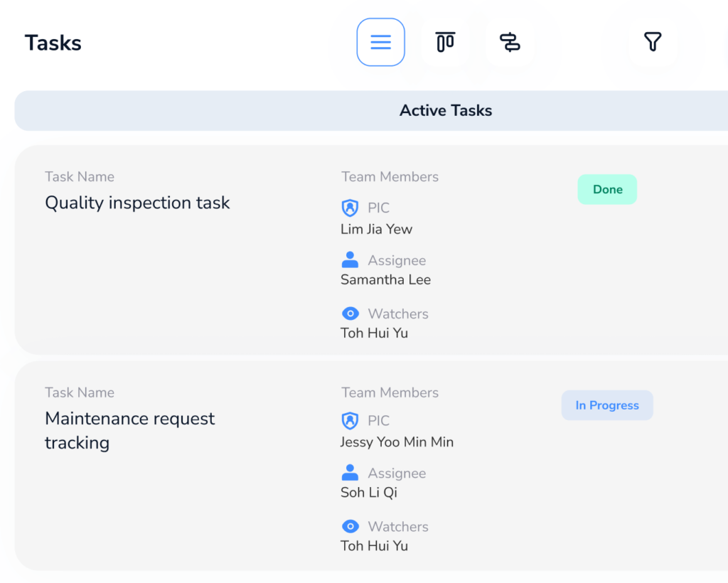Open the Kanban board view icon

445,43
